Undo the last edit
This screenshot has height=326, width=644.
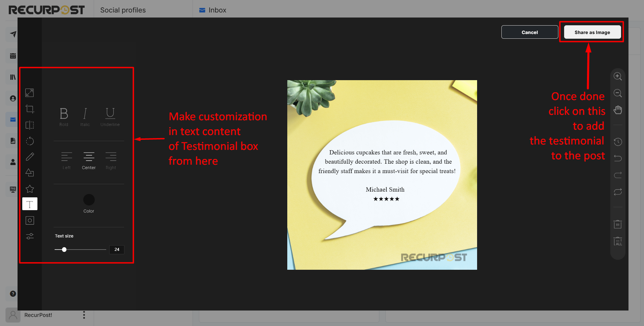coord(618,158)
